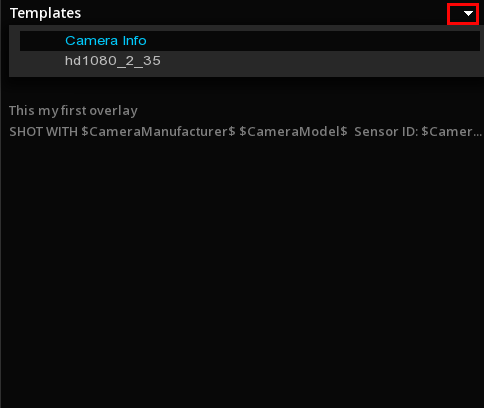Choose the hd1080_2_35 template
The height and width of the screenshot is (408, 484).
[113, 61]
